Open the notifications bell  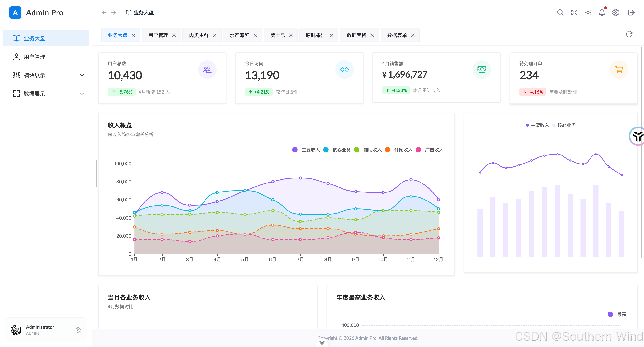[601, 12]
